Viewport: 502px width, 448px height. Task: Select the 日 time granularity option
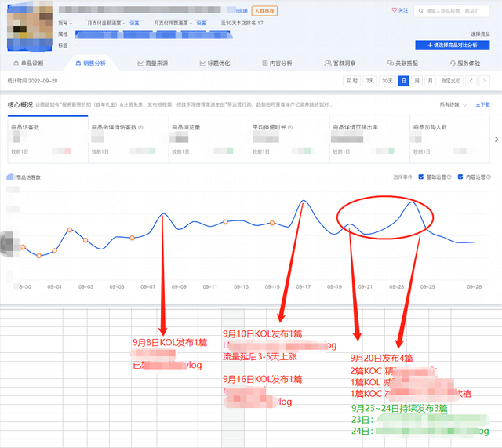[x=403, y=81]
